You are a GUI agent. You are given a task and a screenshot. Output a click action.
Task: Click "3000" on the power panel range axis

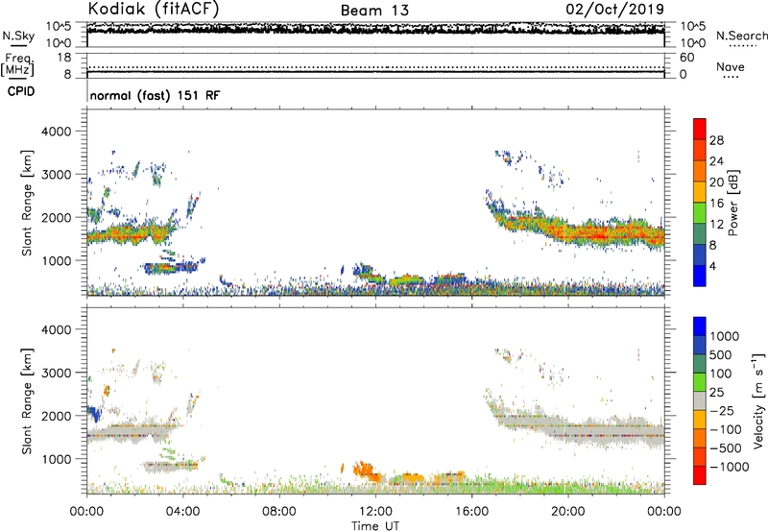coord(57,175)
